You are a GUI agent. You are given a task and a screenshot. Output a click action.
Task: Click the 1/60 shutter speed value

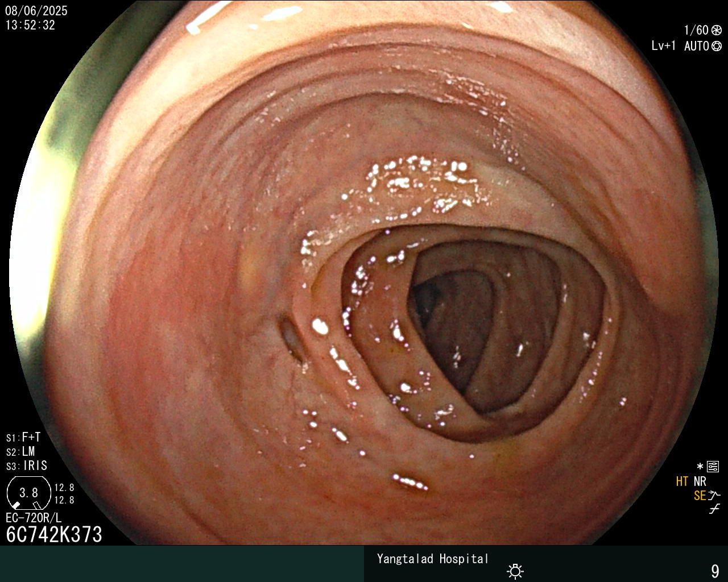pos(696,30)
